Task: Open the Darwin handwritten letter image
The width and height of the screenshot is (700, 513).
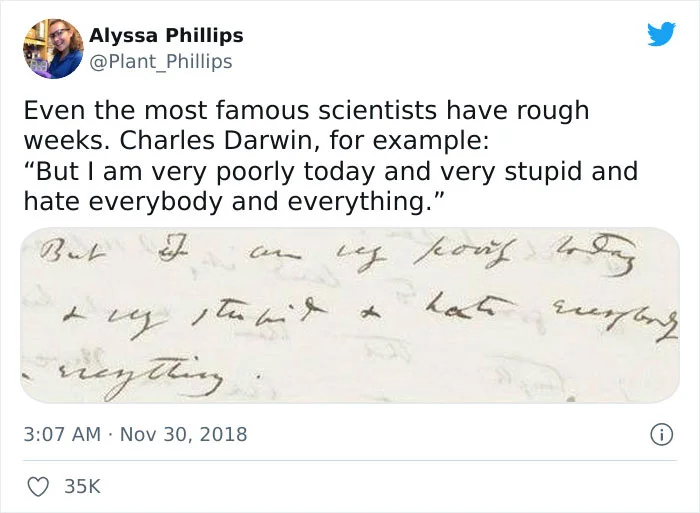Action: tap(350, 315)
